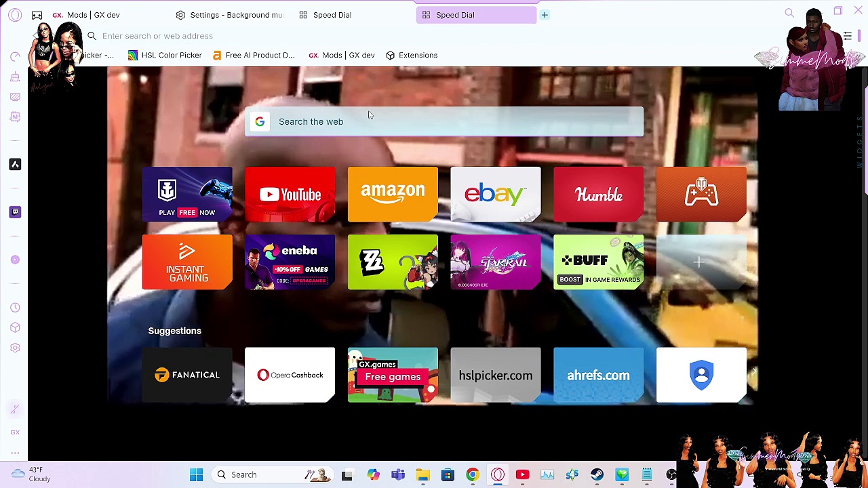The height and width of the screenshot is (488, 868).
Task: Open the sidebar Player disc icon
Action: [x=15, y=260]
